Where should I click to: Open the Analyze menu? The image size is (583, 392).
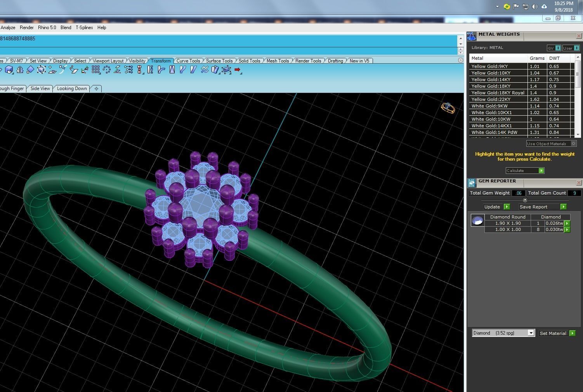8,28
